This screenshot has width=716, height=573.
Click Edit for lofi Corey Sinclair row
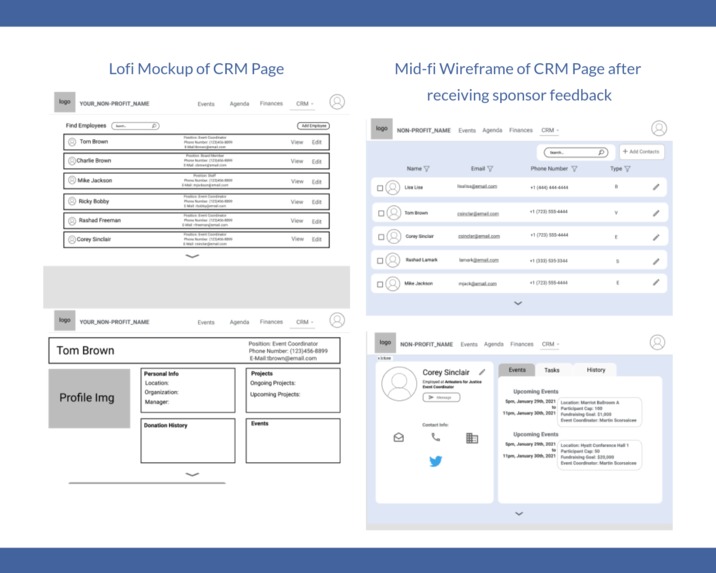317,239
